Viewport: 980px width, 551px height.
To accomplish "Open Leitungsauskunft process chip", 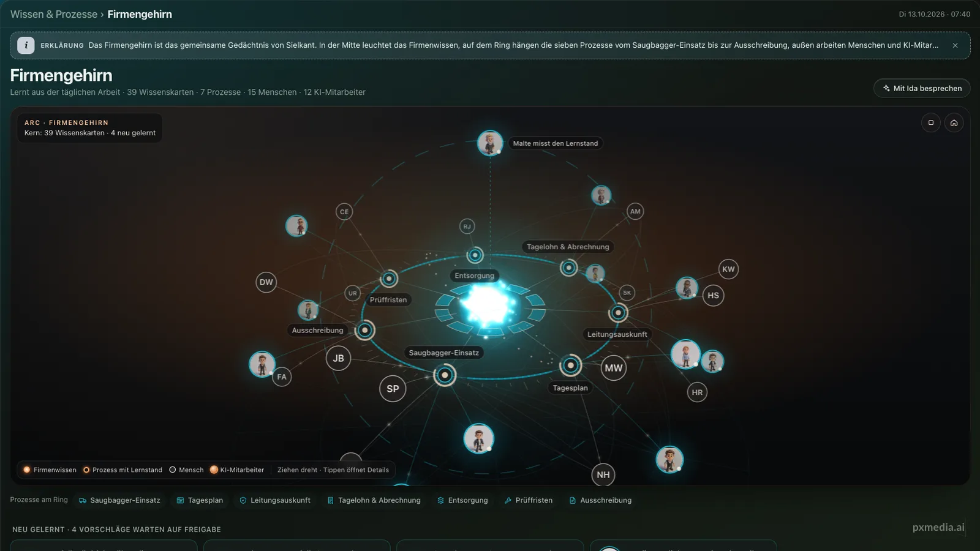I will [x=274, y=500].
